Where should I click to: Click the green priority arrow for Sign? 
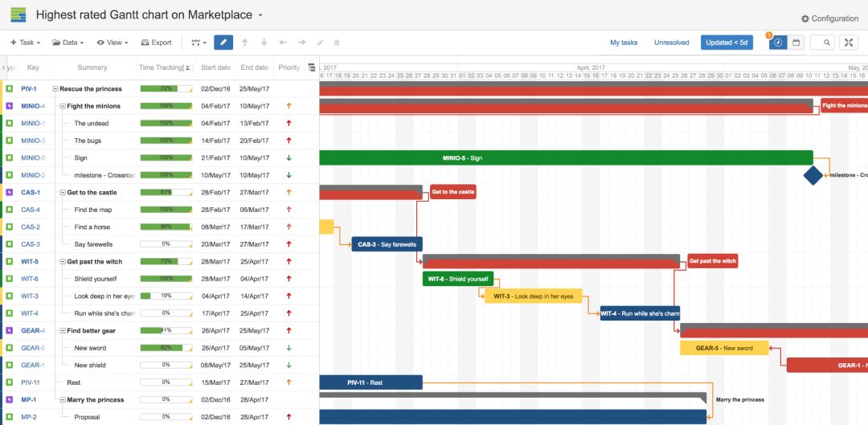coord(289,157)
